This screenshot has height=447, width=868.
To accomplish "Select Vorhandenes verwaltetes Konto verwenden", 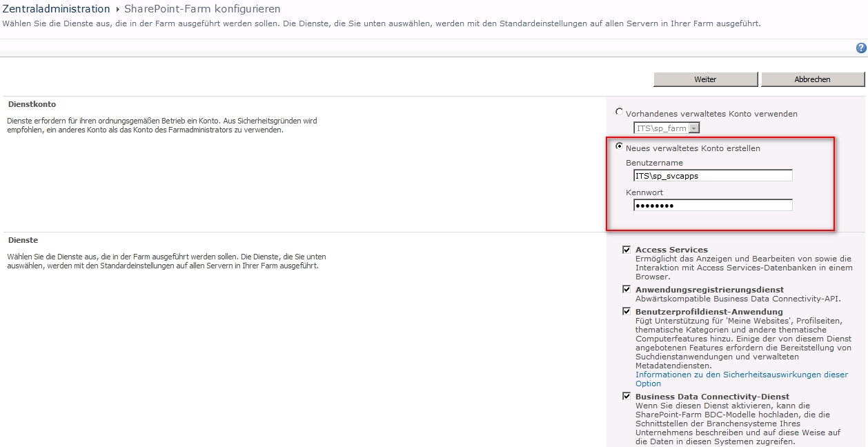I will (619, 112).
